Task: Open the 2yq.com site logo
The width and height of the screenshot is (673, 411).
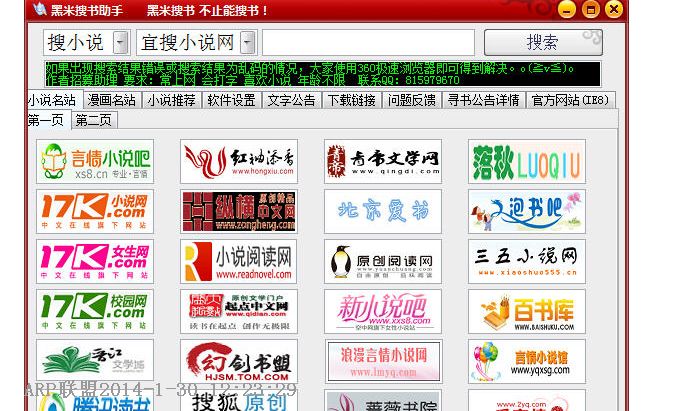Action: point(527,400)
